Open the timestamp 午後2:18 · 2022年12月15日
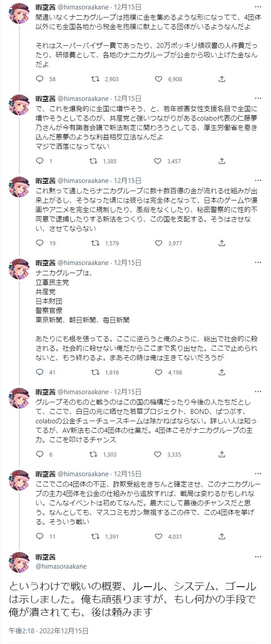The height and width of the screenshot is (644, 271). click(x=48, y=631)
